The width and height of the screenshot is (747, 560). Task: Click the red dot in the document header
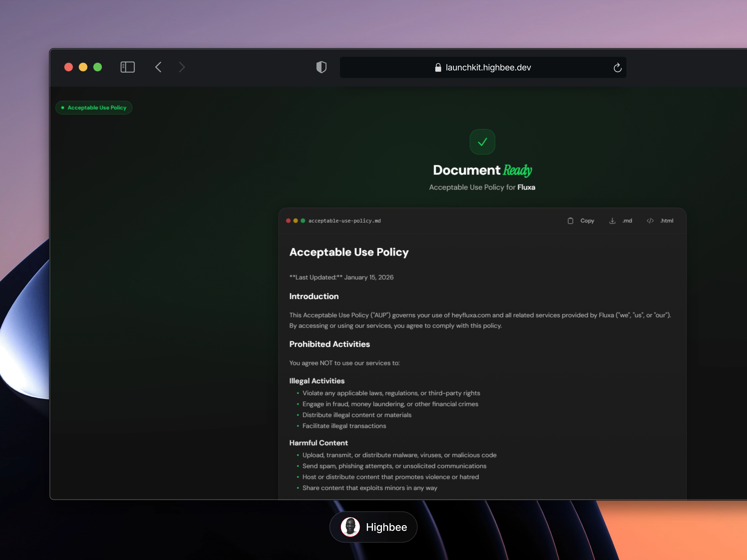[x=288, y=221]
